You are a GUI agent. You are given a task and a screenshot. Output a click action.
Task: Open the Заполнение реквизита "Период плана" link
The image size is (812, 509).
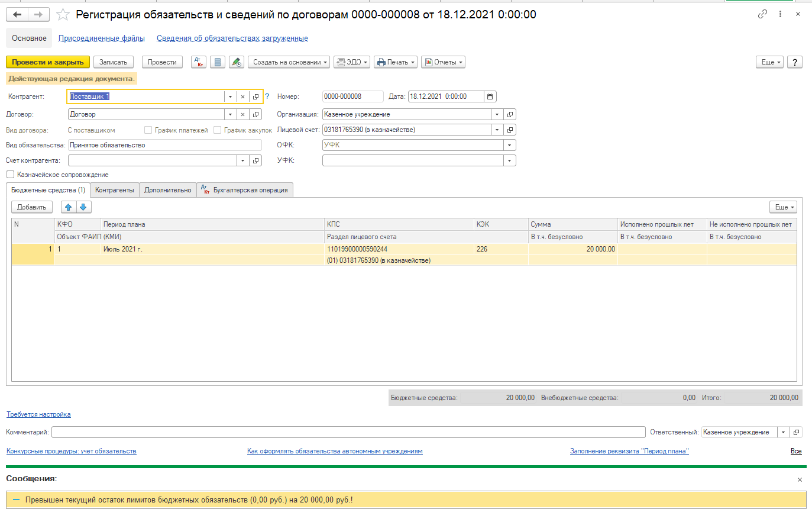(629, 451)
